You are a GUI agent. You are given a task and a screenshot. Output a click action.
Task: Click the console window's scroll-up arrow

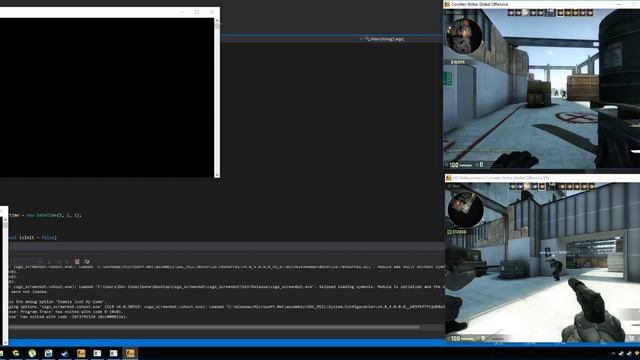pos(217,20)
